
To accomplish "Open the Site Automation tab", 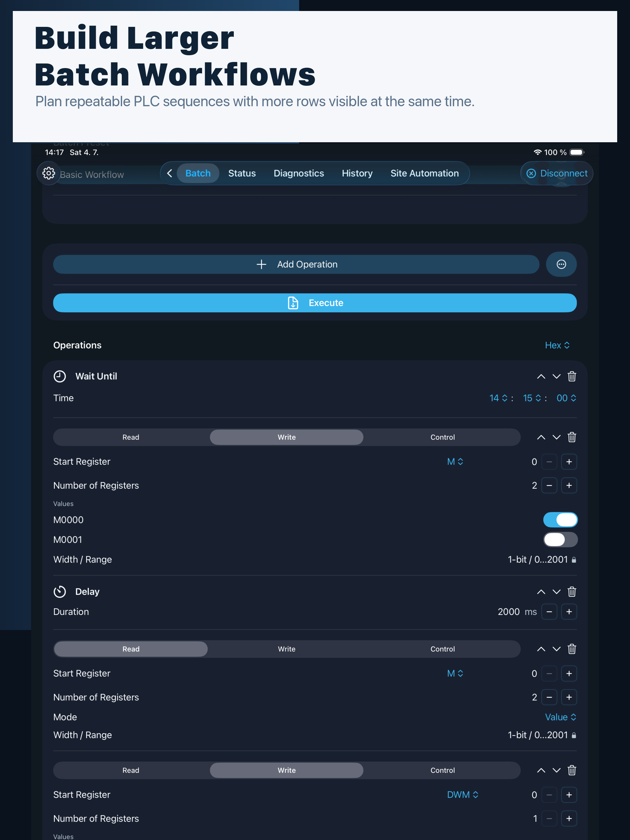I will tap(425, 173).
